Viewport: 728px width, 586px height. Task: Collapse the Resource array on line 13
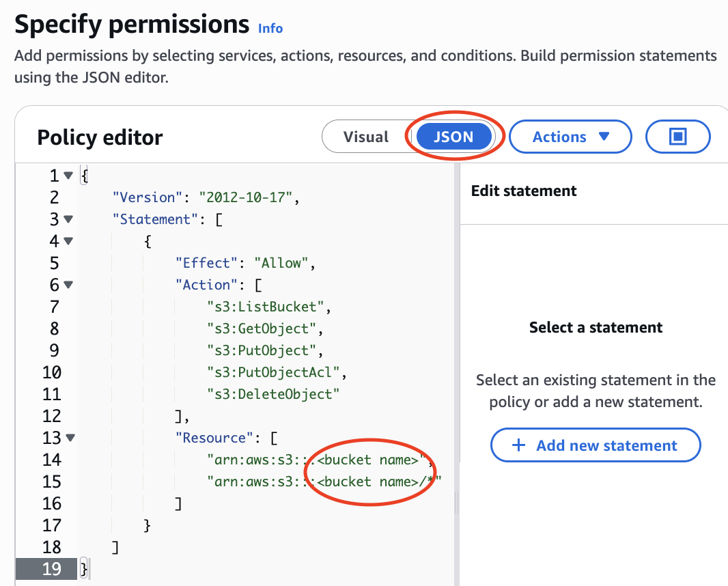coord(70,438)
